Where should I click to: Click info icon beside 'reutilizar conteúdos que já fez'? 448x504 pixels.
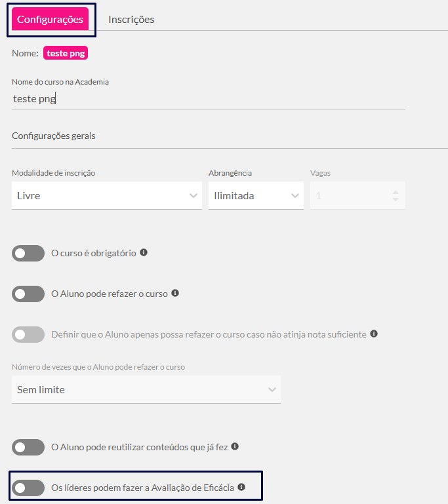[x=235, y=446]
